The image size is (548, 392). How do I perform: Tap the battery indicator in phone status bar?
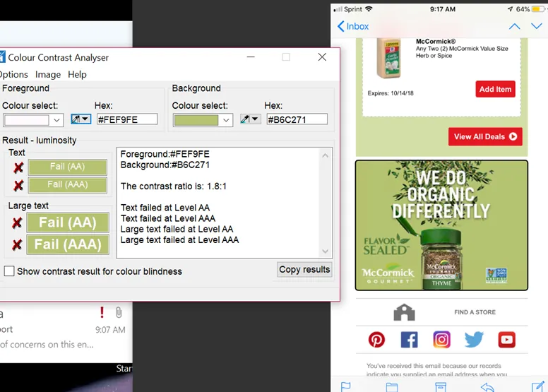[537, 9]
